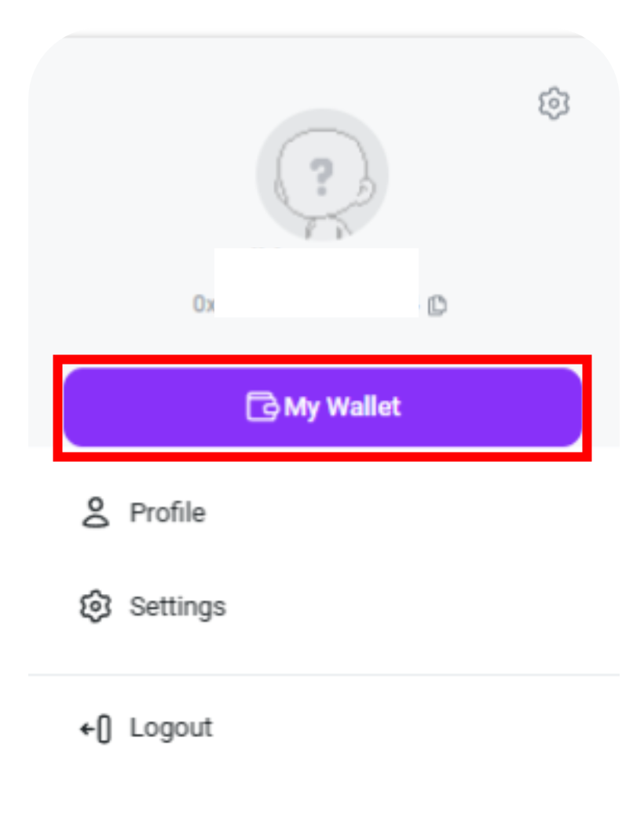Screen dimensions: 644x814
Task: Select the default avatar placeholder image
Action: [322, 175]
